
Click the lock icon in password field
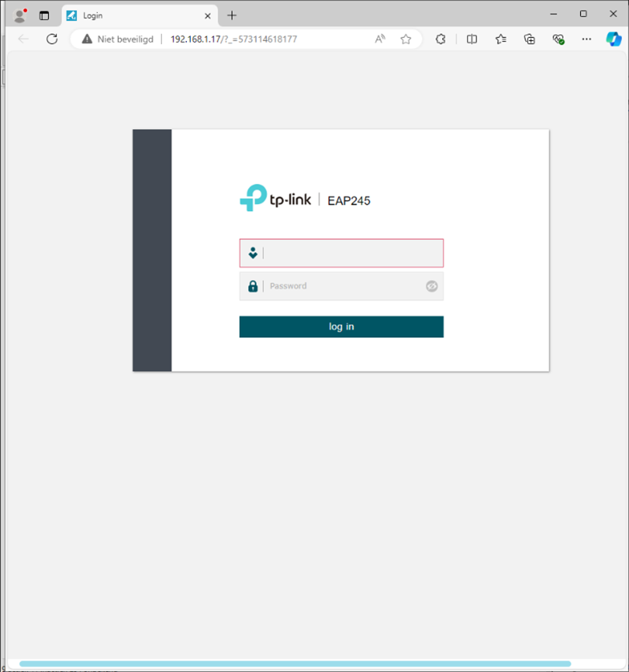[x=253, y=287]
